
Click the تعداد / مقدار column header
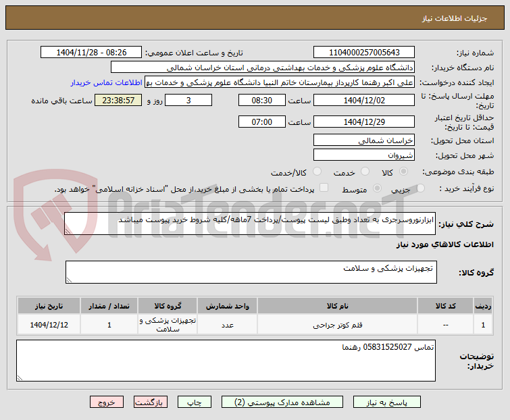click(109, 306)
